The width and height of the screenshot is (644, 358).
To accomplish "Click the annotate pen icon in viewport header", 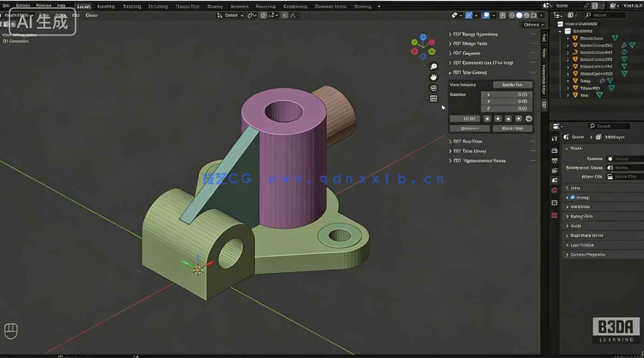I will click(x=252, y=15).
